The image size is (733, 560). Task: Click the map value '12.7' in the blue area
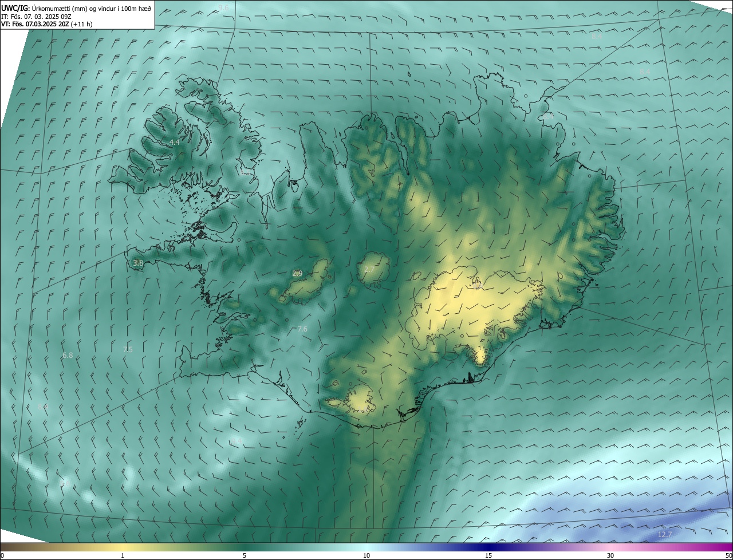(x=665, y=535)
